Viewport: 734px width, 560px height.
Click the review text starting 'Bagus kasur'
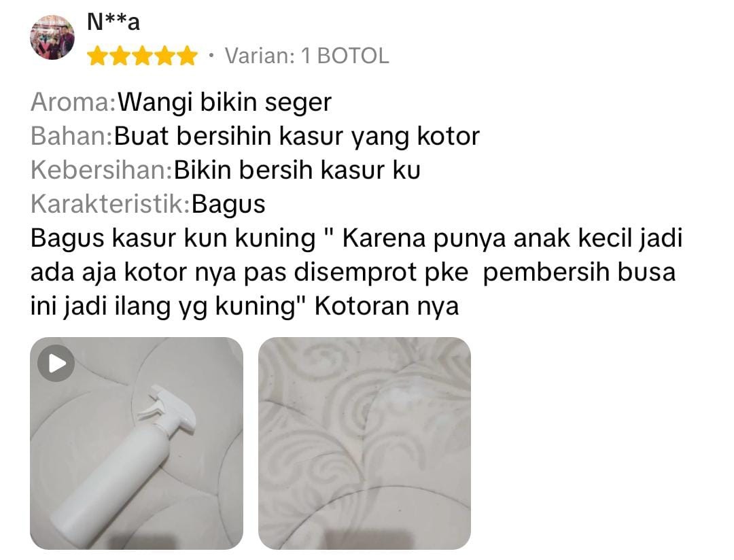coord(356,272)
